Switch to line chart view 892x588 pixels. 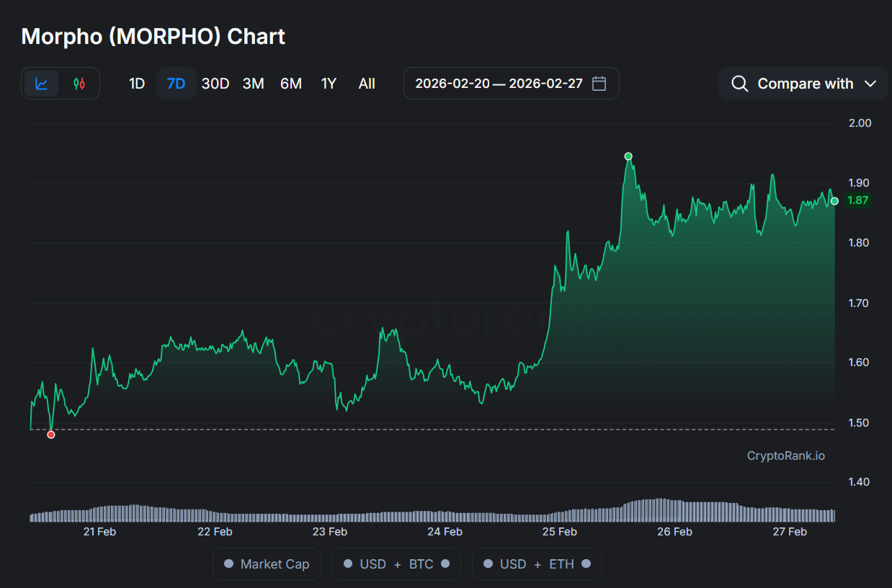pos(42,84)
